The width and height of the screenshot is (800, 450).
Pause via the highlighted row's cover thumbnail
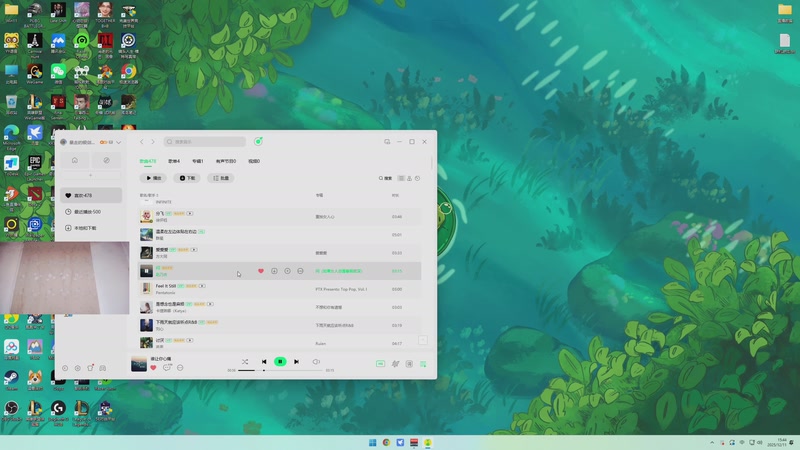click(x=146, y=271)
